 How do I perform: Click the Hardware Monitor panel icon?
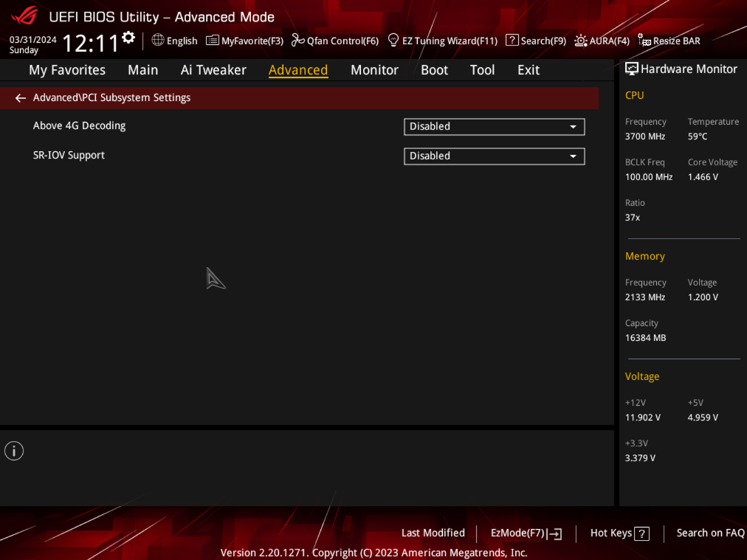(x=632, y=68)
